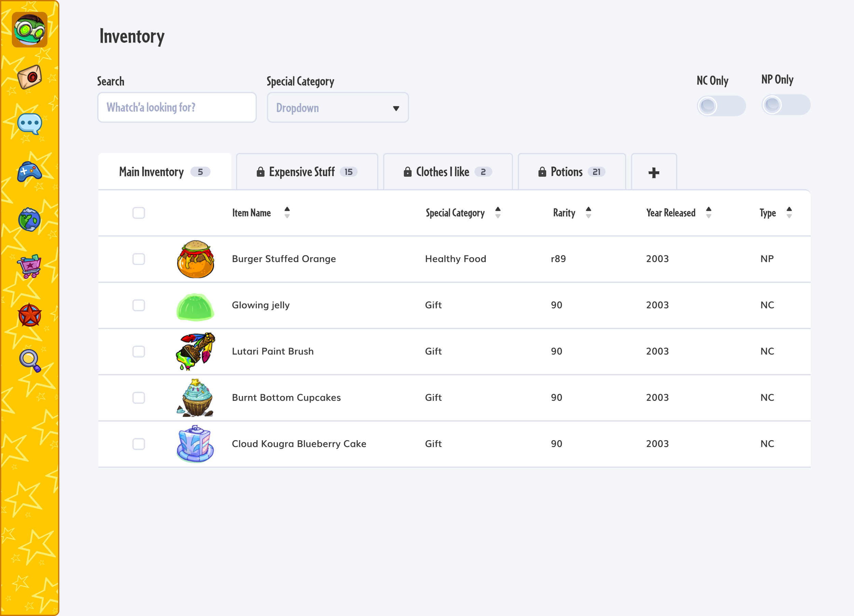The width and height of the screenshot is (854, 616).
Task: Check the Burger Stuffed Orange checkbox
Action: (x=139, y=259)
